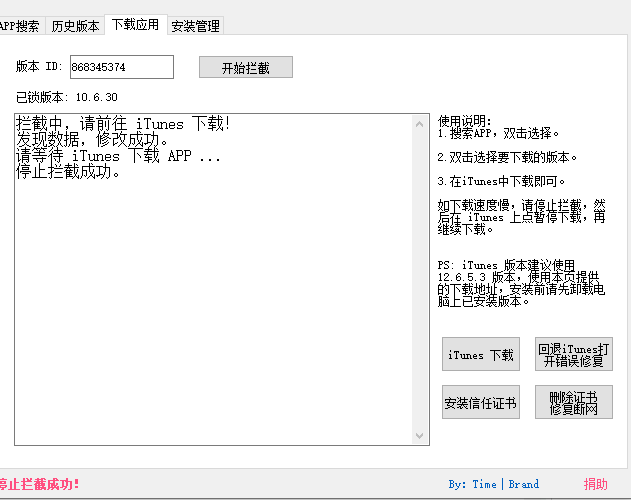Go to the 安装管理 tab
Viewport: 631px width, 500px height.
pos(195,26)
